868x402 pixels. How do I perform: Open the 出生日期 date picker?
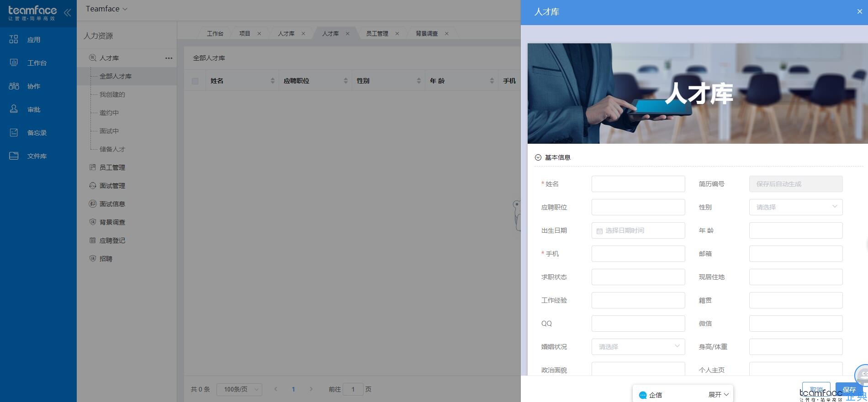pyautogui.click(x=638, y=230)
